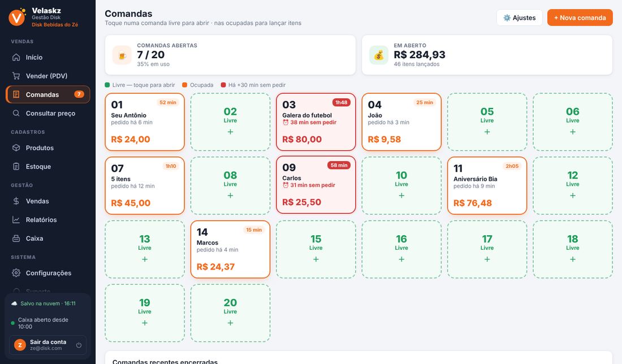The height and width of the screenshot is (364, 622).
Task: Open Vender (PDV) menu item
Action: point(48,76)
